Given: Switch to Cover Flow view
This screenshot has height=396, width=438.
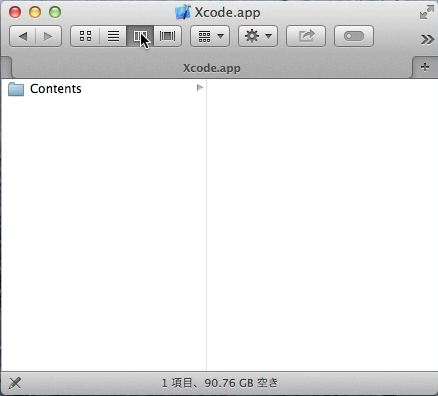Looking at the screenshot, I should pos(168,36).
